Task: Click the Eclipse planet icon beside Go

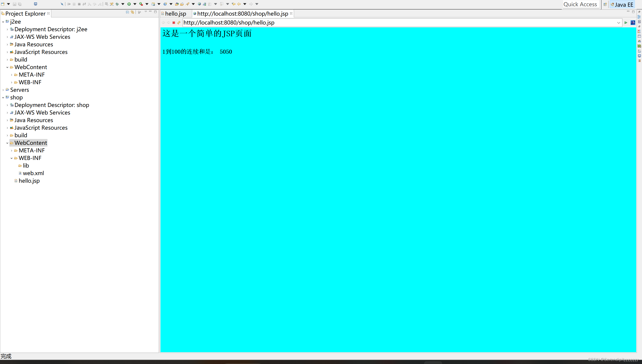Action: pos(633,22)
